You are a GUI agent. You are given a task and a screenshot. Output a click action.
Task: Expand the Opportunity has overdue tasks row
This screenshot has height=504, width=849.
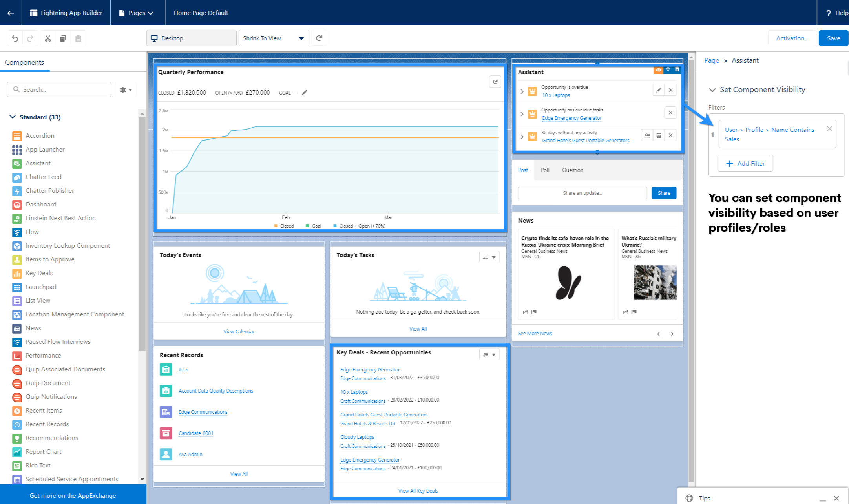click(x=522, y=114)
